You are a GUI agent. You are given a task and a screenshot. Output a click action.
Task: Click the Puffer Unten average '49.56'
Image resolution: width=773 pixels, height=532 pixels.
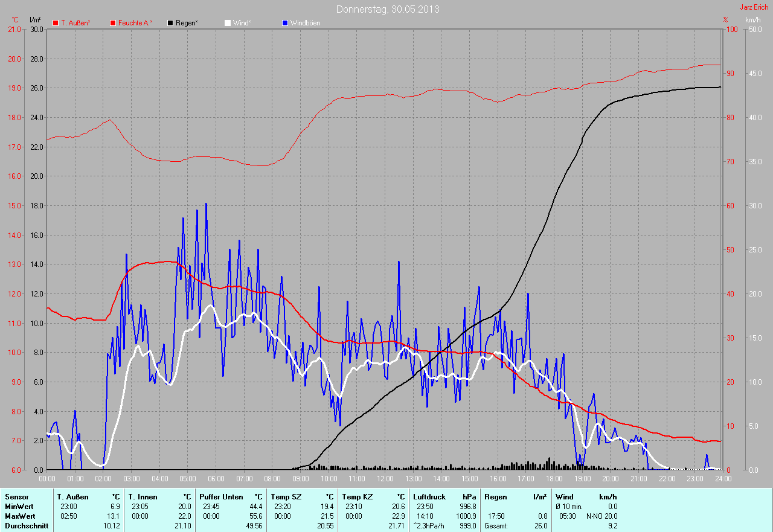click(254, 526)
